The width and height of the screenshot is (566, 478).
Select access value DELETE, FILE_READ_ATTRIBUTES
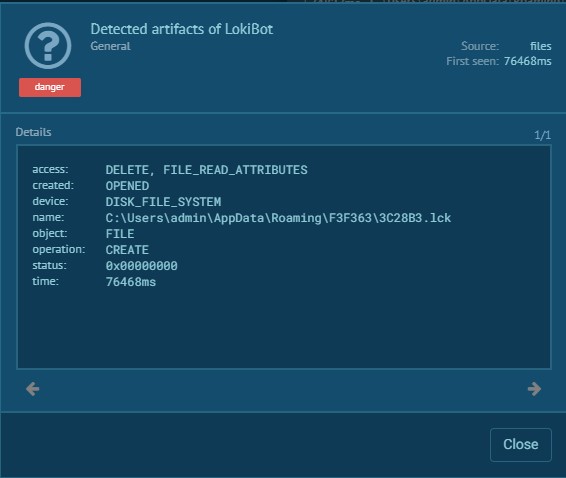point(206,170)
